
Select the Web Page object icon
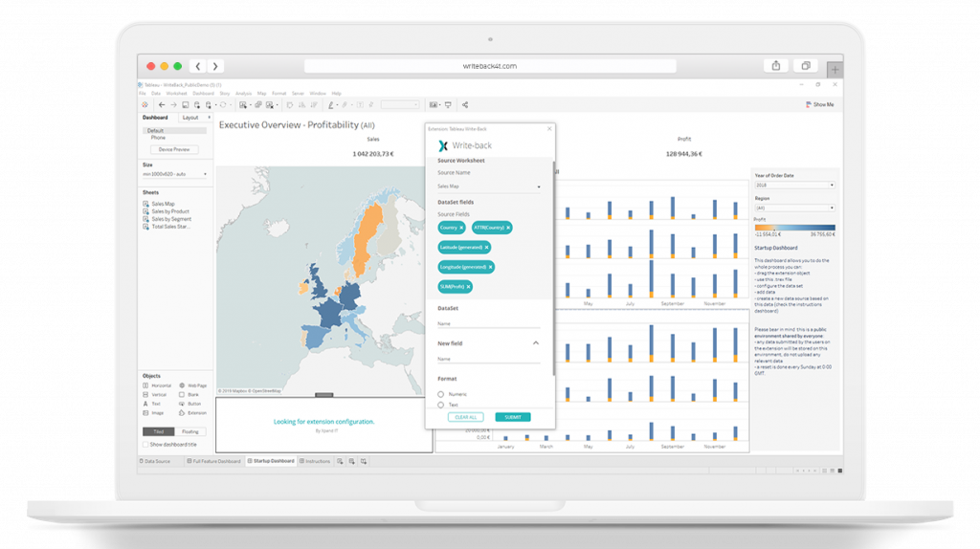pyautogui.click(x=180, y=385)
